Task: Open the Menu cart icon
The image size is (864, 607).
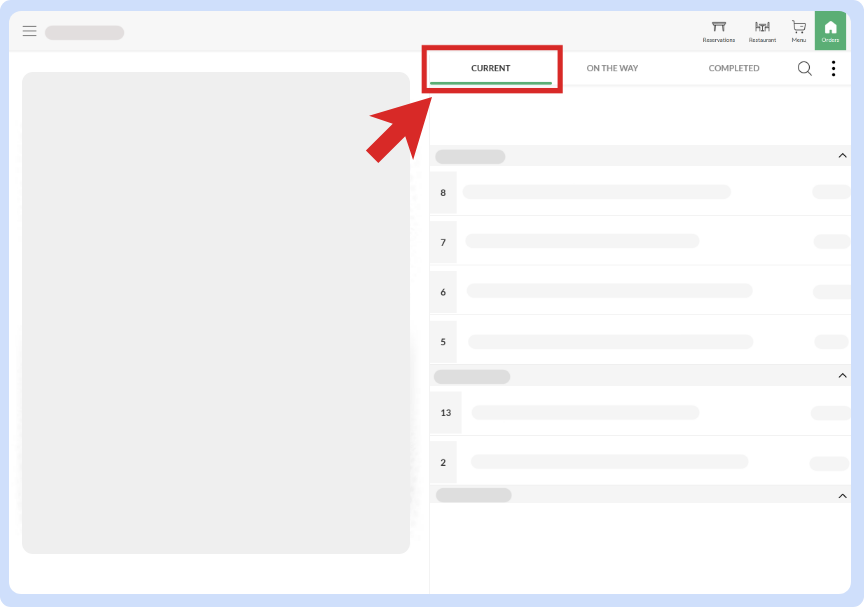Action: pyautogui.click(x=799, y=30)
